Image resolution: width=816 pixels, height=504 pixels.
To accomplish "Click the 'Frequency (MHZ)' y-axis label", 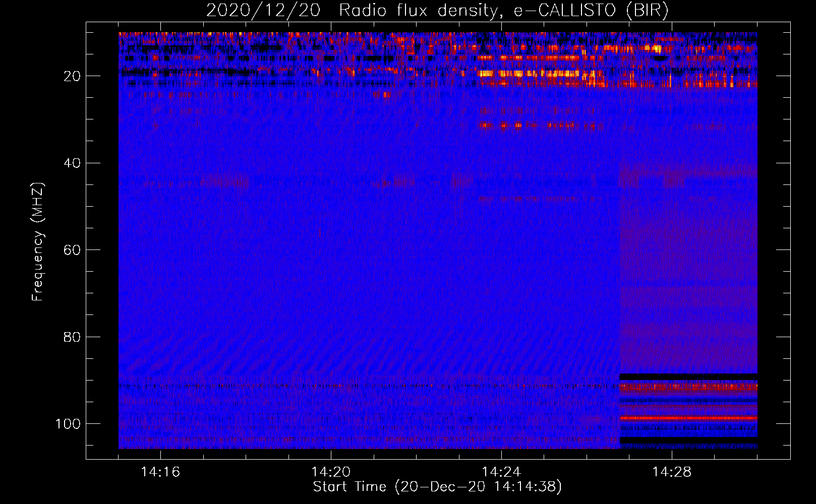I will click(x=38, y=241).
